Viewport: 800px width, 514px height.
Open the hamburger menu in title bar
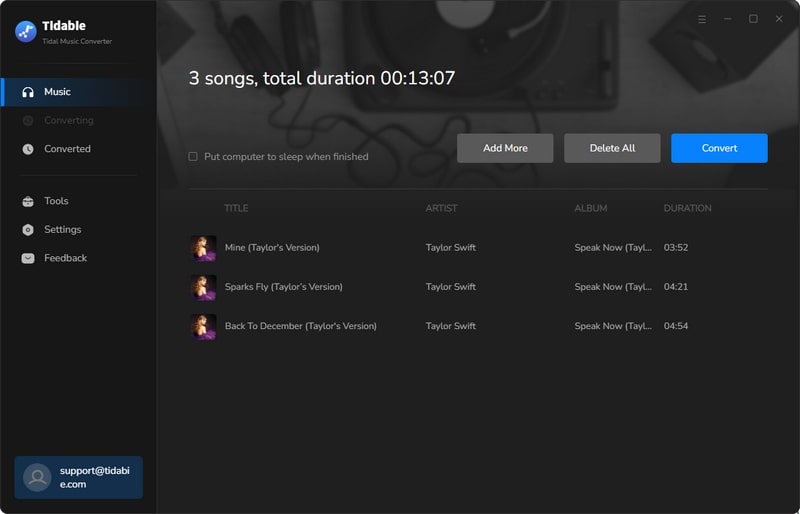701,19
